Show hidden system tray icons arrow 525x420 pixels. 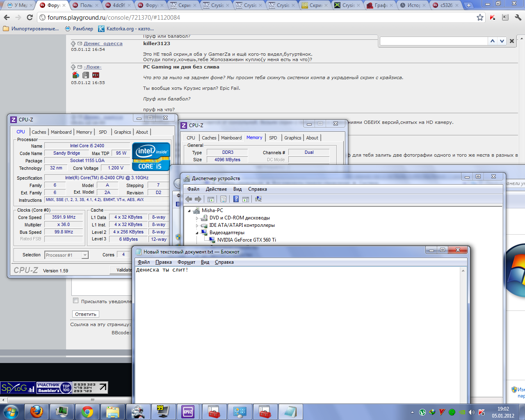[412, 412]
